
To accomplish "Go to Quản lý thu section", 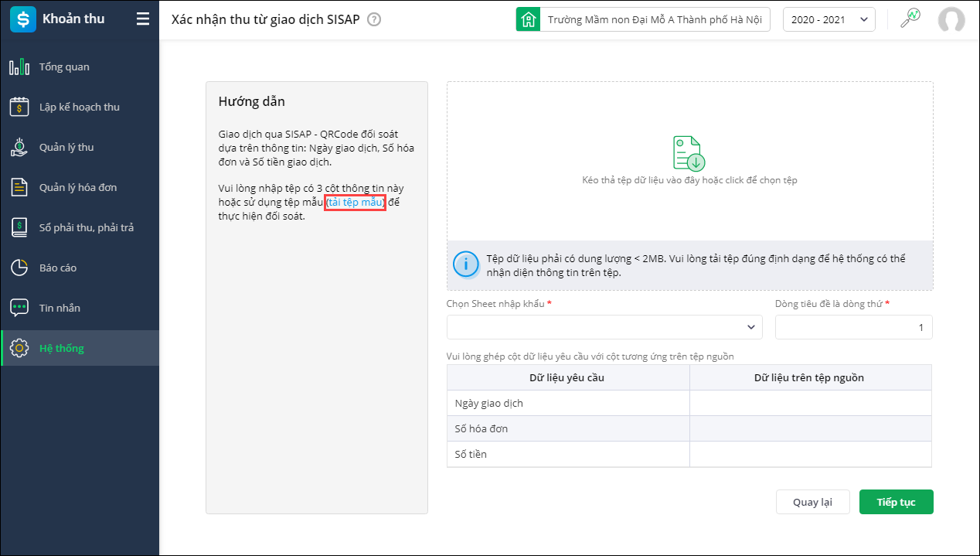I will (80, 147).
